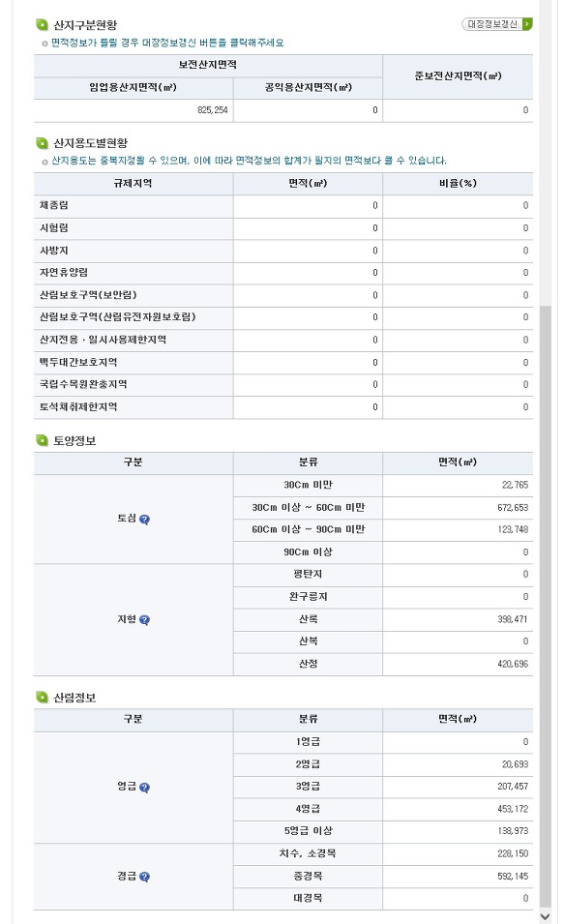The width and height of the screenshot is (564, 924).
Task: Select the 백두대간보호지역 row label
Action: [78, 362]
